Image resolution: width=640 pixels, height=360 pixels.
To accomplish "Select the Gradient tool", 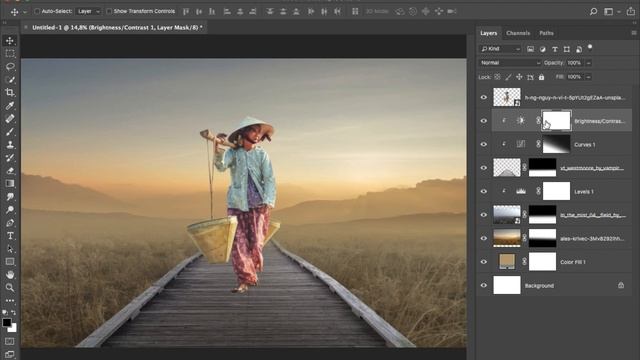I will click(10, 184).
